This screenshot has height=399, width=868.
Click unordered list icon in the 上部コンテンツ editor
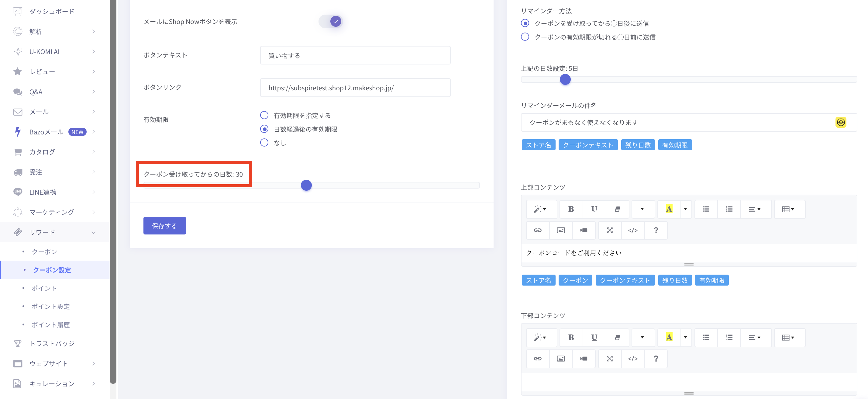coord(706,209)
